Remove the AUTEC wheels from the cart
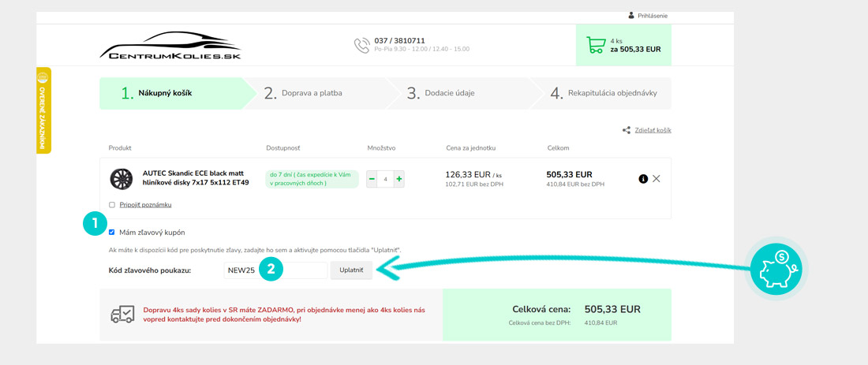Screen dimensions: 868x365 pos(657,179)
